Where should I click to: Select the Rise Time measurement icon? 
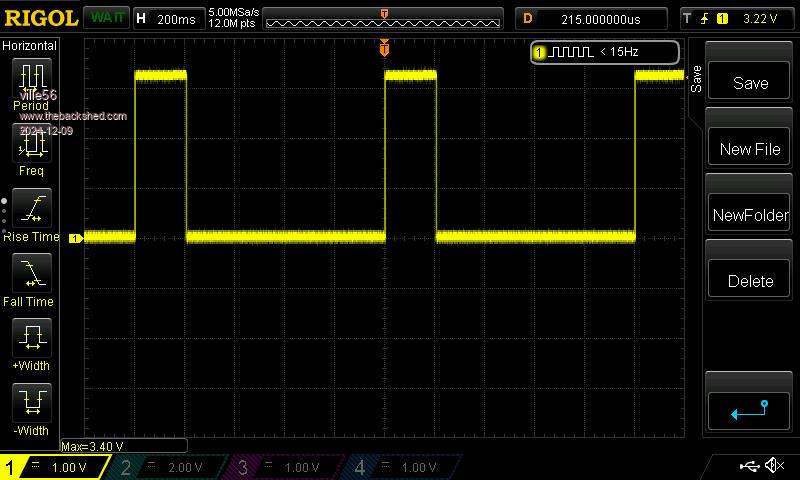click(31, 208)
